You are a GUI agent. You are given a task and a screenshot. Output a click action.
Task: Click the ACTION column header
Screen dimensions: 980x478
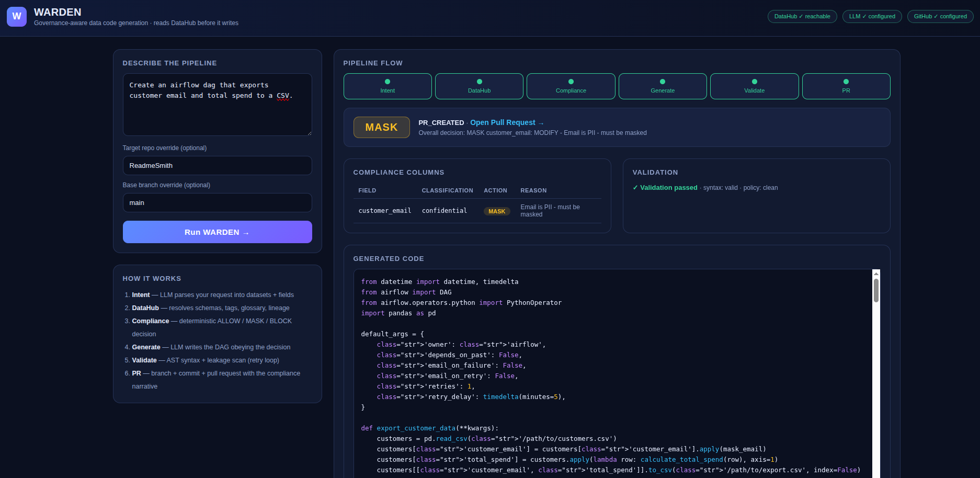[495, 190]
